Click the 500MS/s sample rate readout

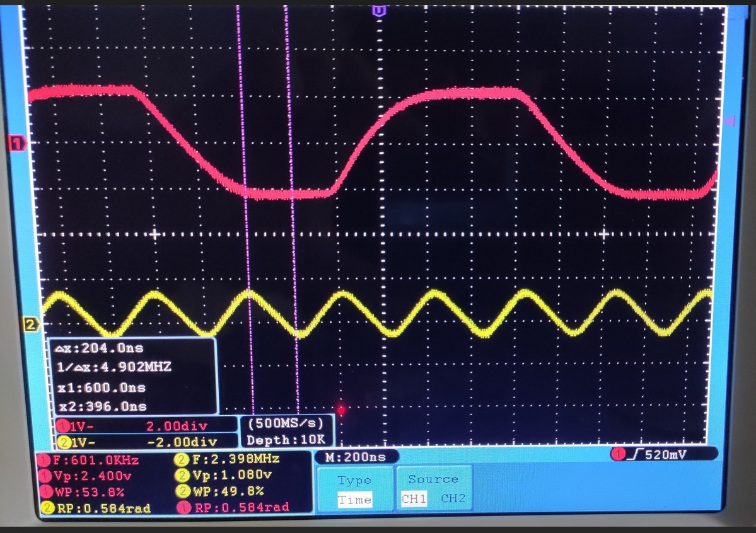tap(286, 423)
